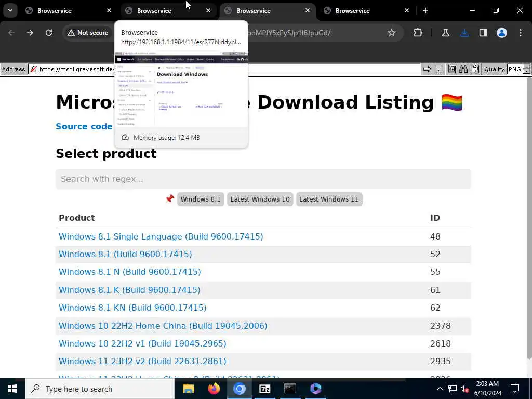Open Windows 10 22H2 v1 (Build 19045.2965)
Screen dimensions: 532x399
coord(142,344)
